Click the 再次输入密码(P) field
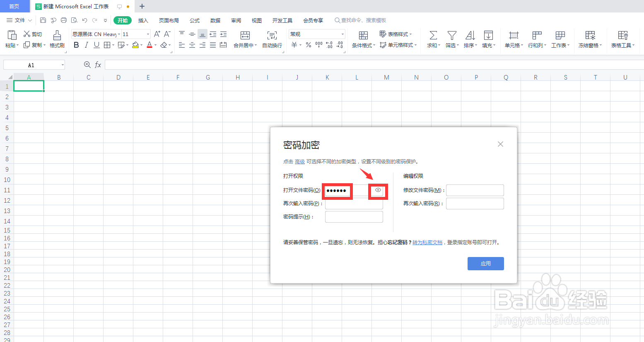The height and width of the screenshot is (342, 644). click(x=354, y=204)
